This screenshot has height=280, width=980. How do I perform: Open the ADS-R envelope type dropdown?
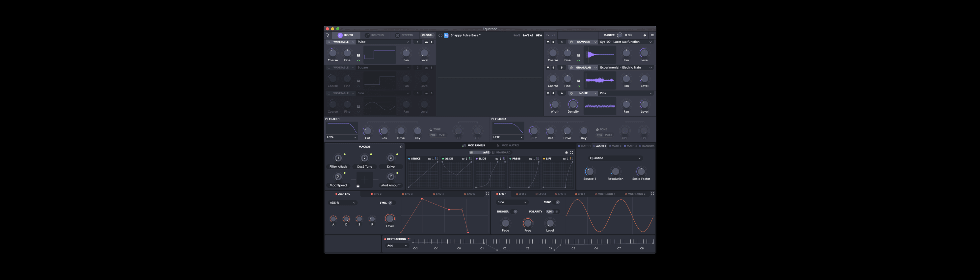pyautogui.click(x=342, y=203)
